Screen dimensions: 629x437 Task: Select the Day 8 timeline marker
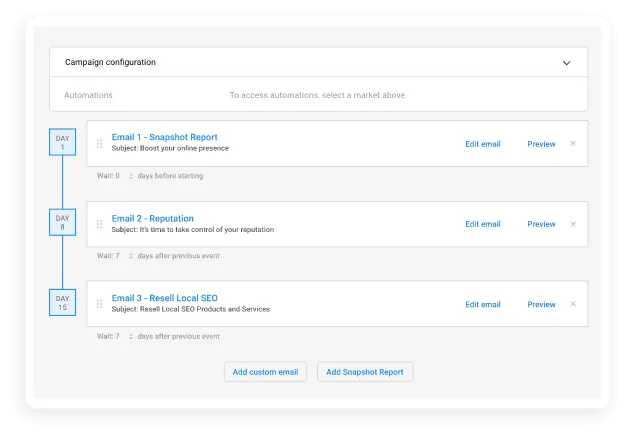pos(62,222)
